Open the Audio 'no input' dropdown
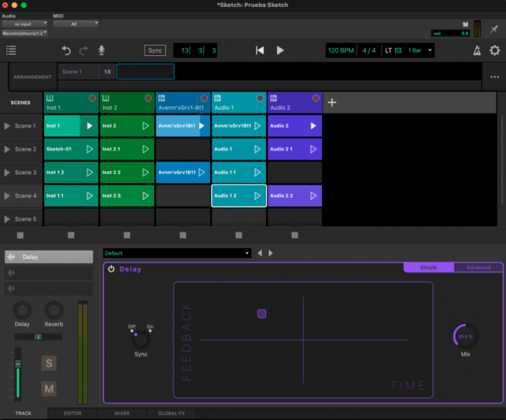This screenshot has height=420, width=506. point(25,24)
